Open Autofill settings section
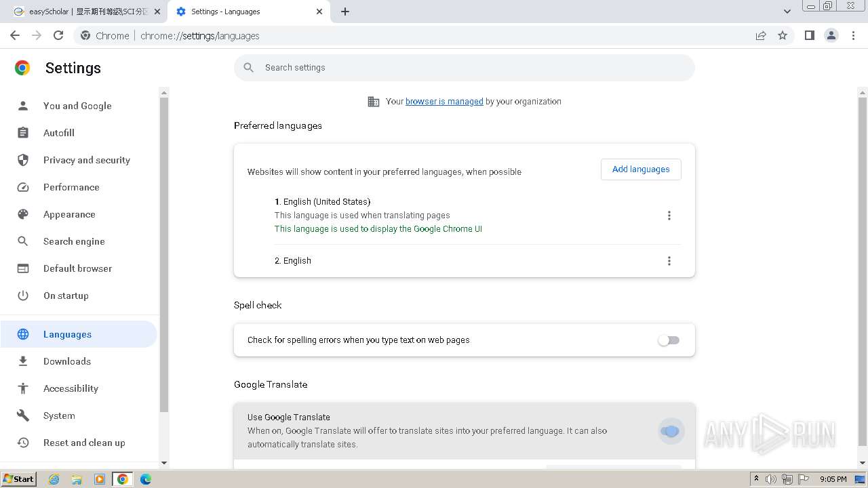 80,133
